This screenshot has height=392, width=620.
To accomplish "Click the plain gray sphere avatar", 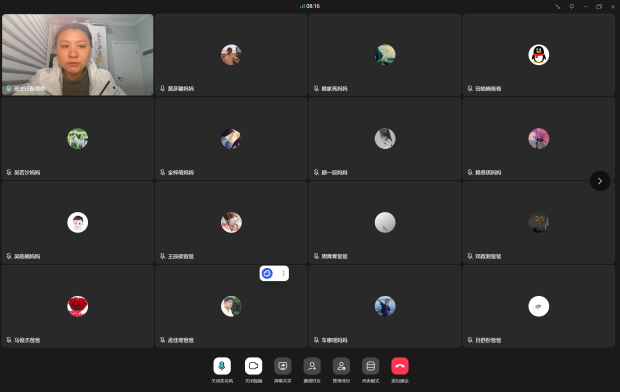I will click(x=385, y=222).
